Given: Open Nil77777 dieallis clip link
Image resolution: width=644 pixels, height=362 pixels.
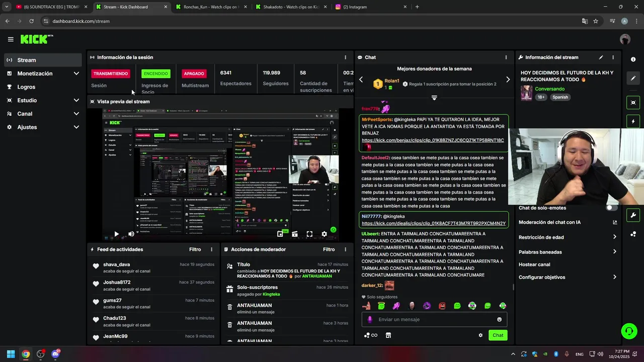Looking at the screenshot, I should (x=434, y=223).
